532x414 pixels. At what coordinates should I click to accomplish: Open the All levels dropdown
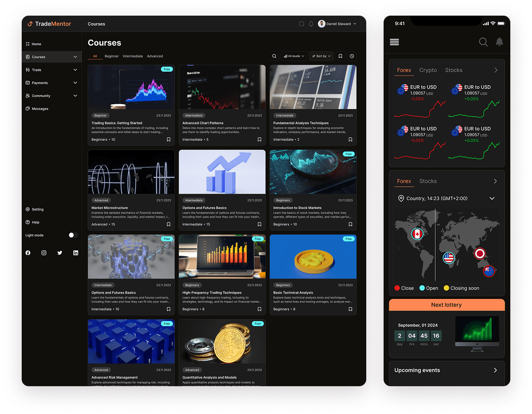click(294, 56)
